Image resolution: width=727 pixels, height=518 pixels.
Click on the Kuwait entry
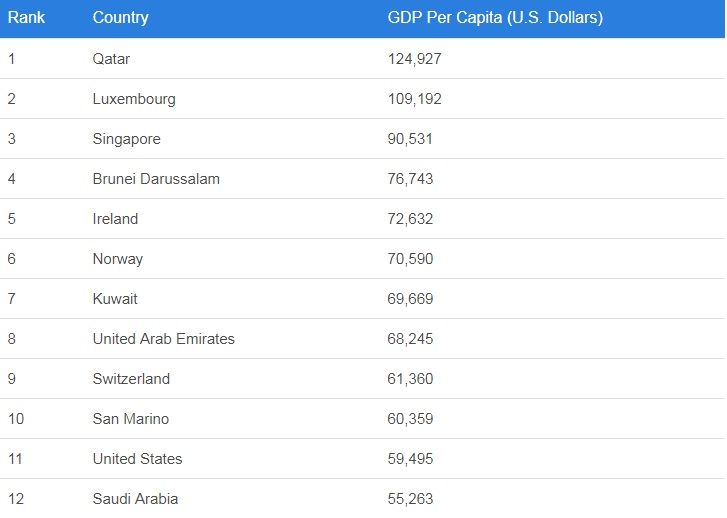[x=115, y=299]
